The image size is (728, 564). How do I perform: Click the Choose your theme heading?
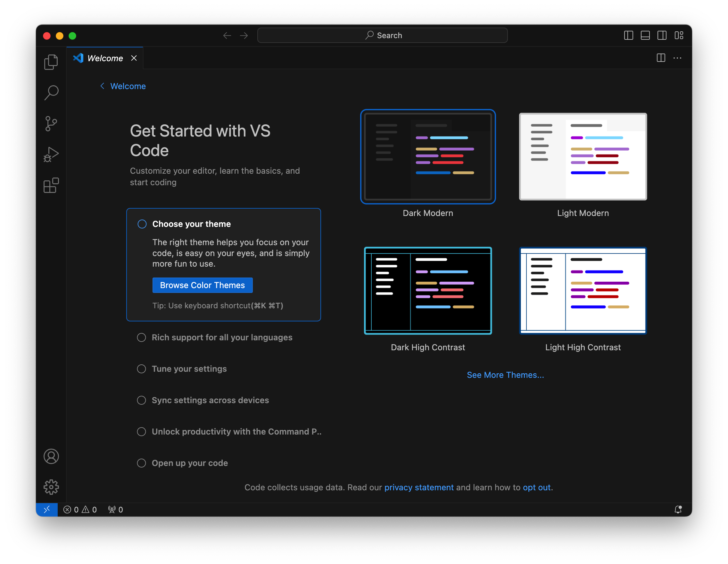(192, 224)
